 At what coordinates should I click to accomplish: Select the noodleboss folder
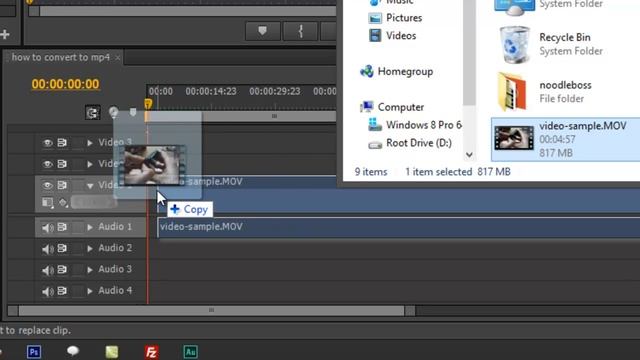click(565, 91)
